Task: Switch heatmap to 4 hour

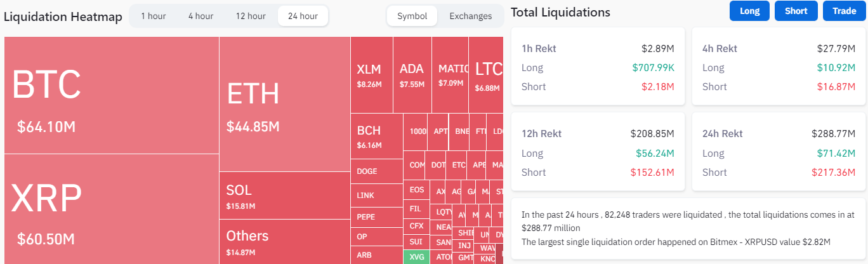Action: (x=201, y=16)
